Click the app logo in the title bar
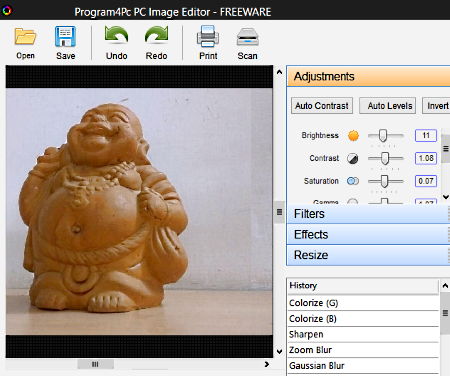450x376 pixels. 7,11
